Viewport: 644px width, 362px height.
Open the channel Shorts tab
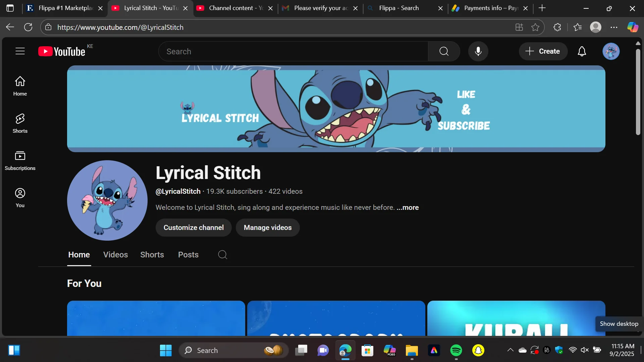coord(152,255)
